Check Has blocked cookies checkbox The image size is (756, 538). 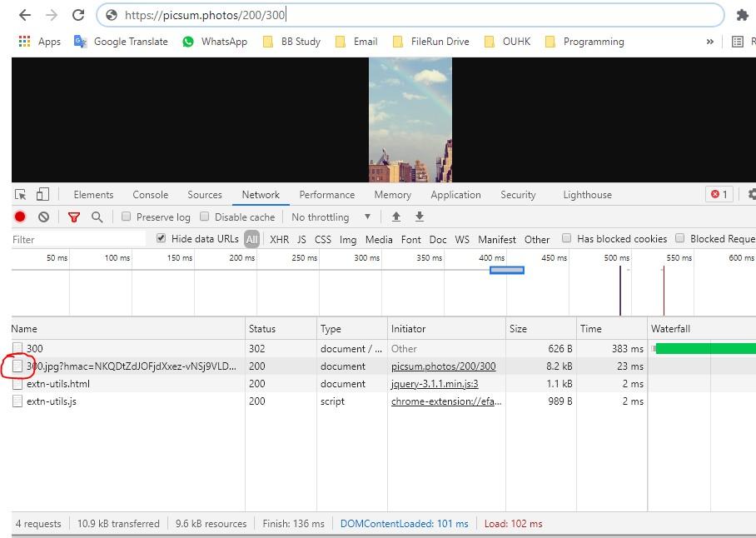pos(566,237)
